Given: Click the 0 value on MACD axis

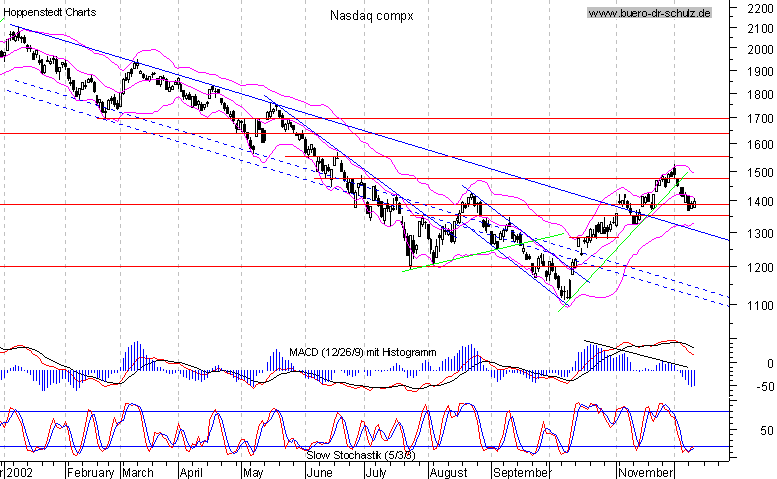Looking at the screenshot, I should [770, 364].
